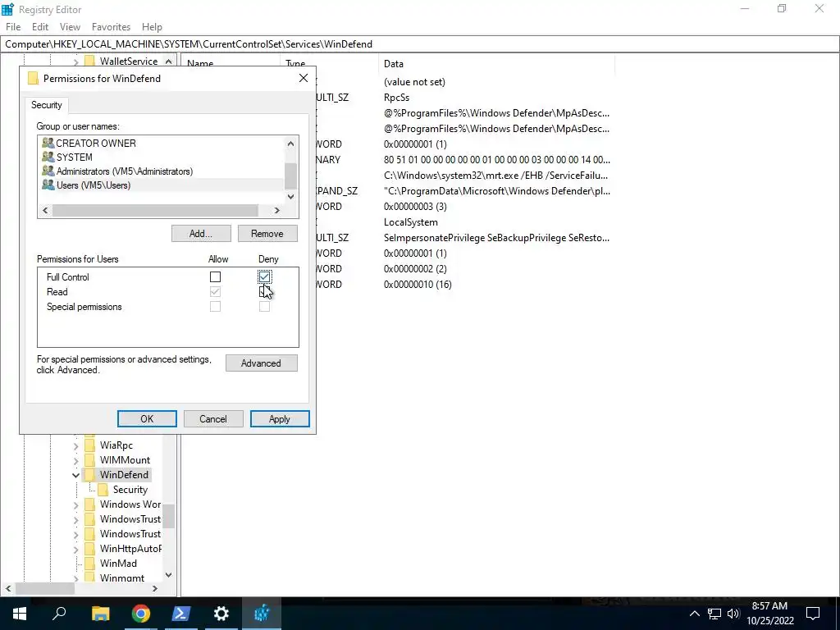The width and height of the screenshot is (840, 630).
Task: Open Advanced permission settings
Action: 262,363
